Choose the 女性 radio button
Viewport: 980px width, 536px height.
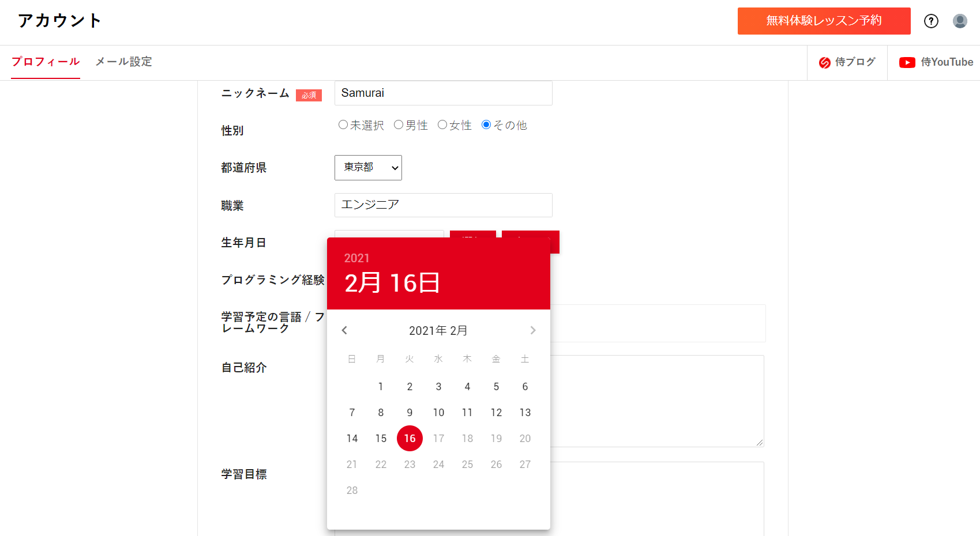pos(442,124)
